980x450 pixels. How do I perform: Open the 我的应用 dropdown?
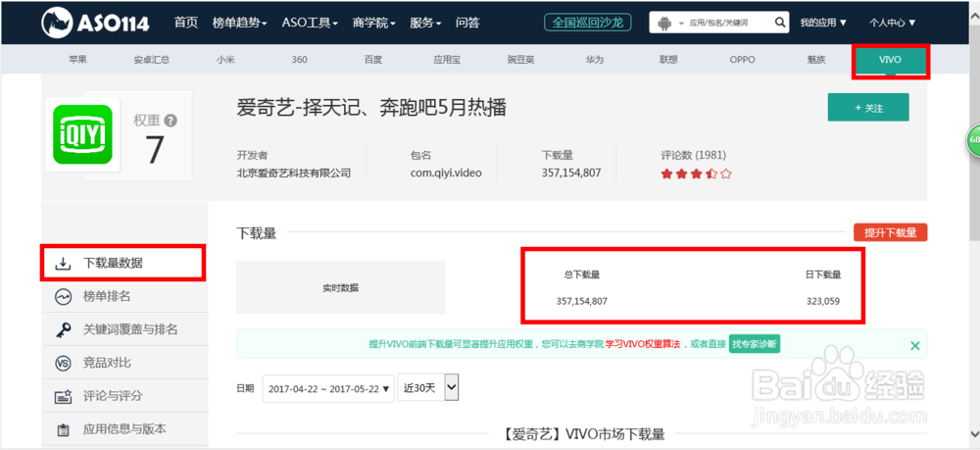(x=824, y=24)
